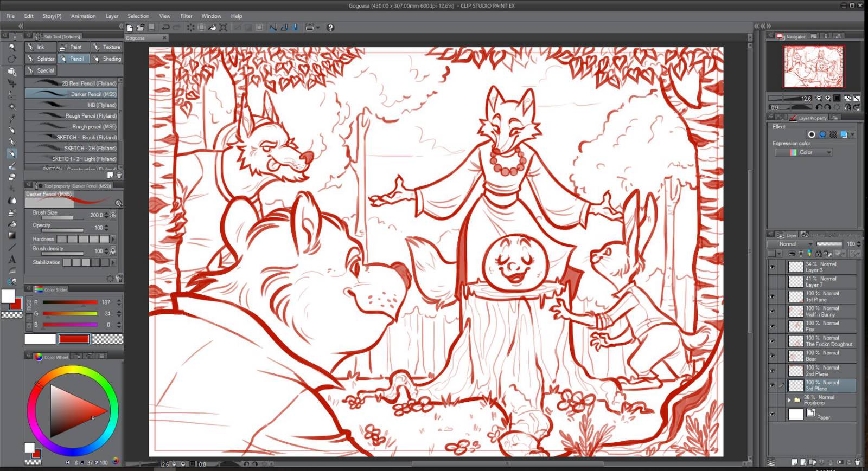Image resolution: width=868 pixels, height=471 pixels.
Task: Select the currently active Pencil tool
Action: tap(11, 153)
